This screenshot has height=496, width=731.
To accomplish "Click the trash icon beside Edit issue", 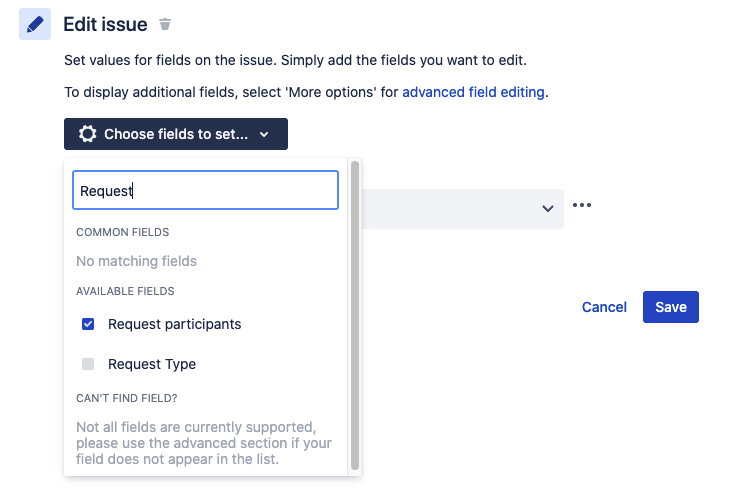I will (165, 24).
